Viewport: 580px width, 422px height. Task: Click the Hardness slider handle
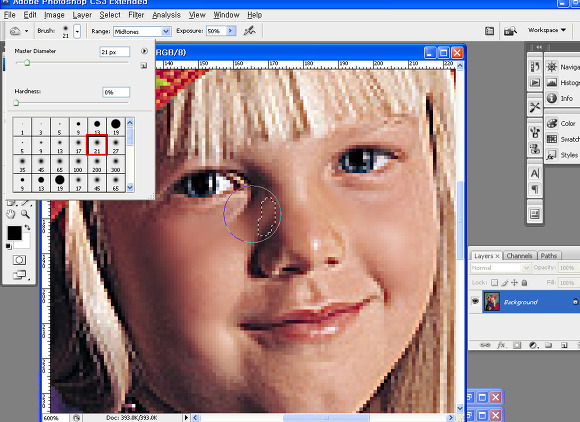tap(16, 103)
